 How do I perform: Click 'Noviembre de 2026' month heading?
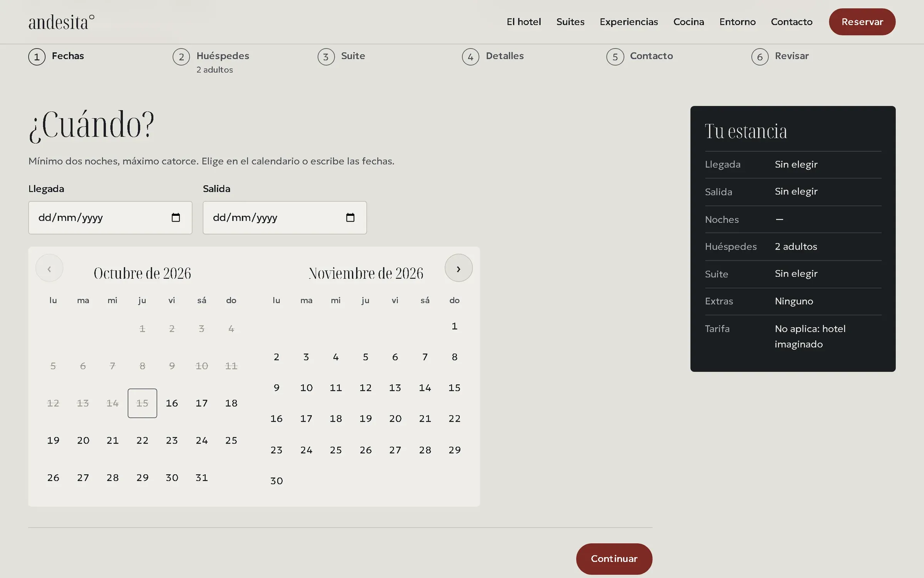click(366, 273)
